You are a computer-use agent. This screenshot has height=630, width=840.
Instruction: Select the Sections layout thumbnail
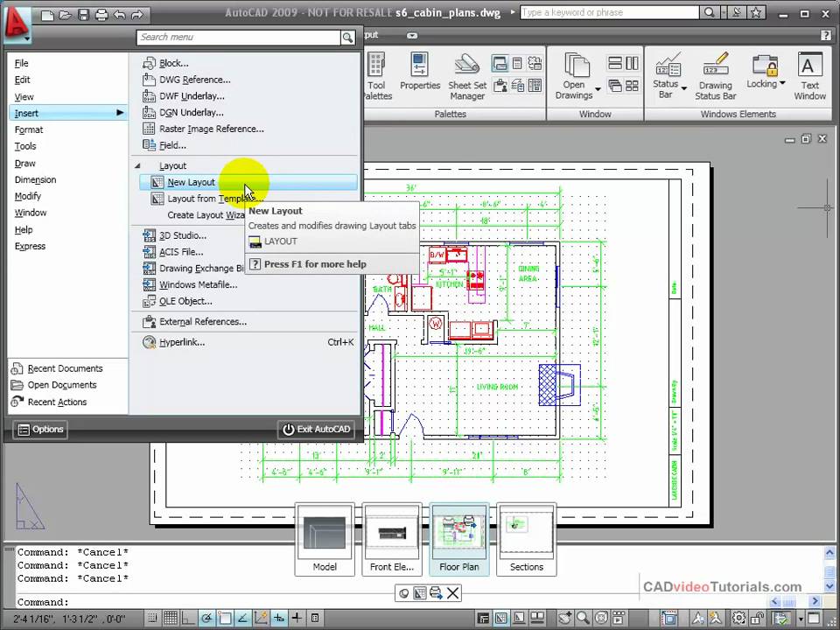(x=526, y=540)
